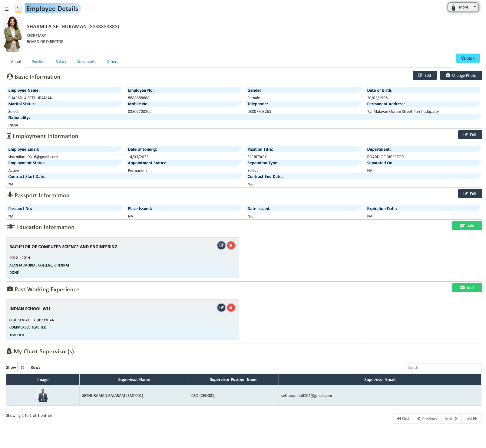Edit the Bachelor of Computer Science entry
This screenshot has width=486, height=448.
(221, 245)
